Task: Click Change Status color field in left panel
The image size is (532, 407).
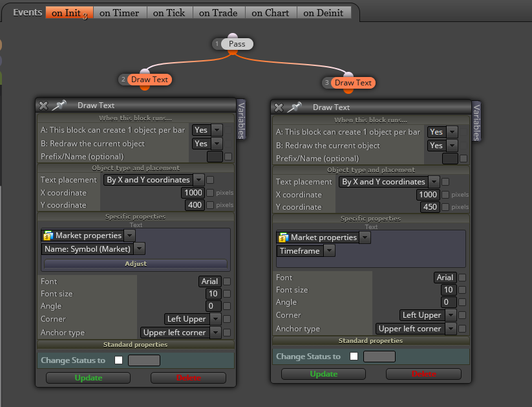Action: [144, 360]
